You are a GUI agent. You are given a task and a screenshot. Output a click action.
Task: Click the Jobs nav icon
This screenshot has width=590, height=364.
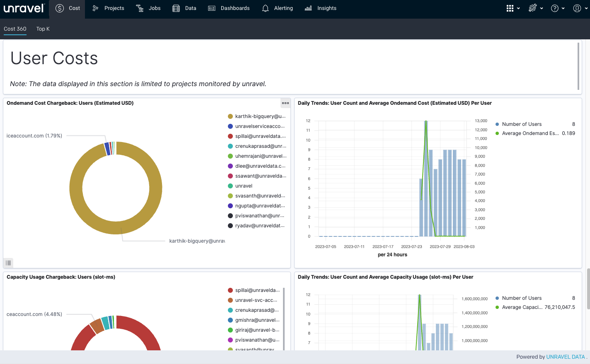coord(140,8)
